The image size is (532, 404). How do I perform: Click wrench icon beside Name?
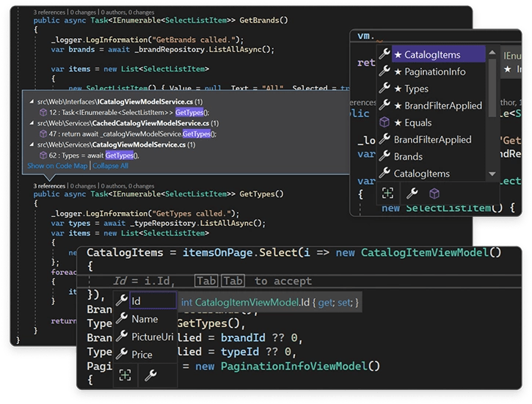122,318
